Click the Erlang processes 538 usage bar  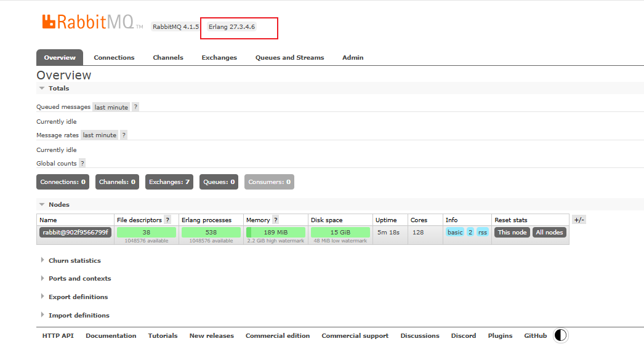pos(211,233)
